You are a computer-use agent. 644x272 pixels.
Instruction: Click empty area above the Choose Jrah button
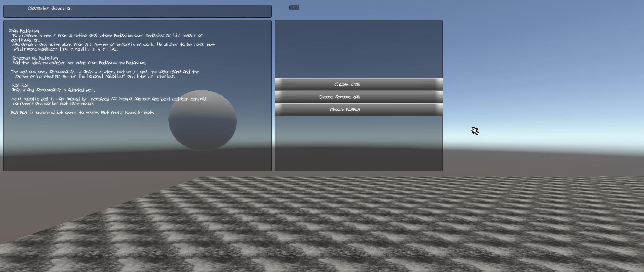358,49
